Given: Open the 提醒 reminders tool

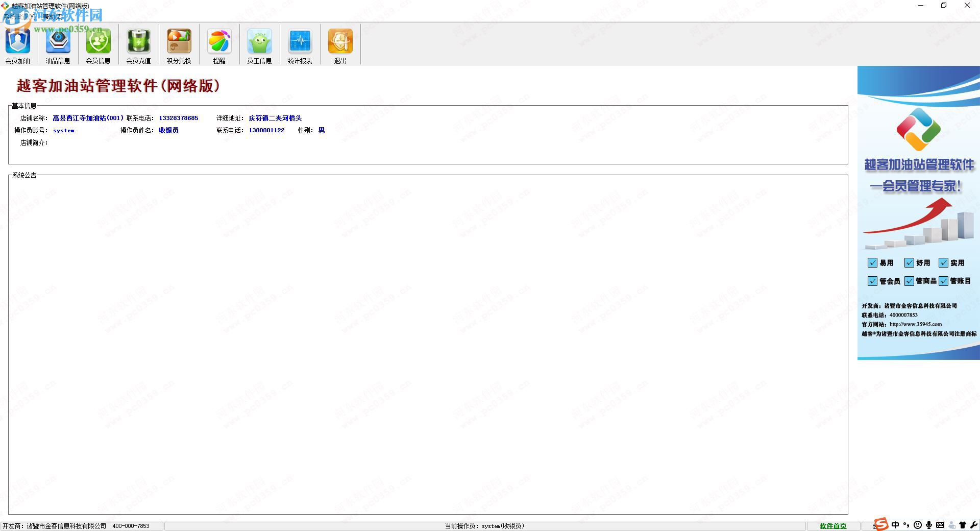Looking at the screenshot, I should [x=219, y=46].
